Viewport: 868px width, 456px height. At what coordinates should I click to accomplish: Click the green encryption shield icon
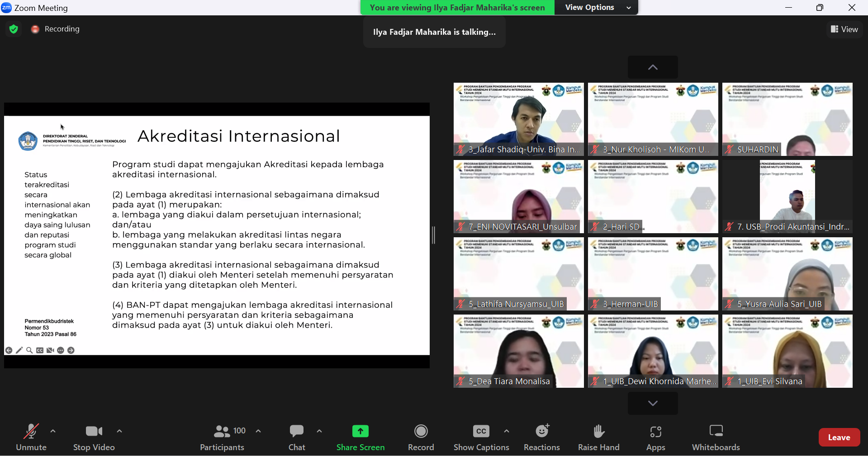coord(14,29)
